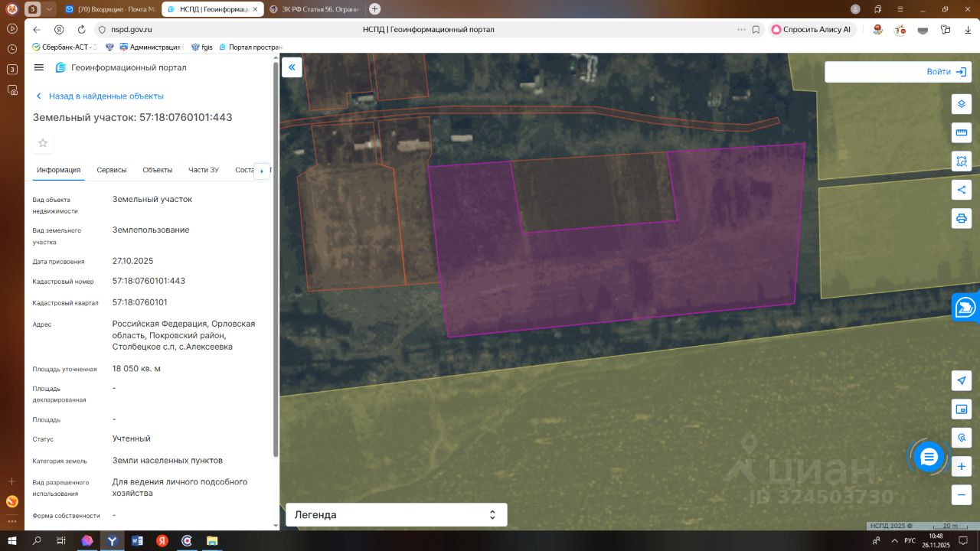980x551 pixels.
Task: Collapse the side panel with double chevron
Action: tap(292, 67)
